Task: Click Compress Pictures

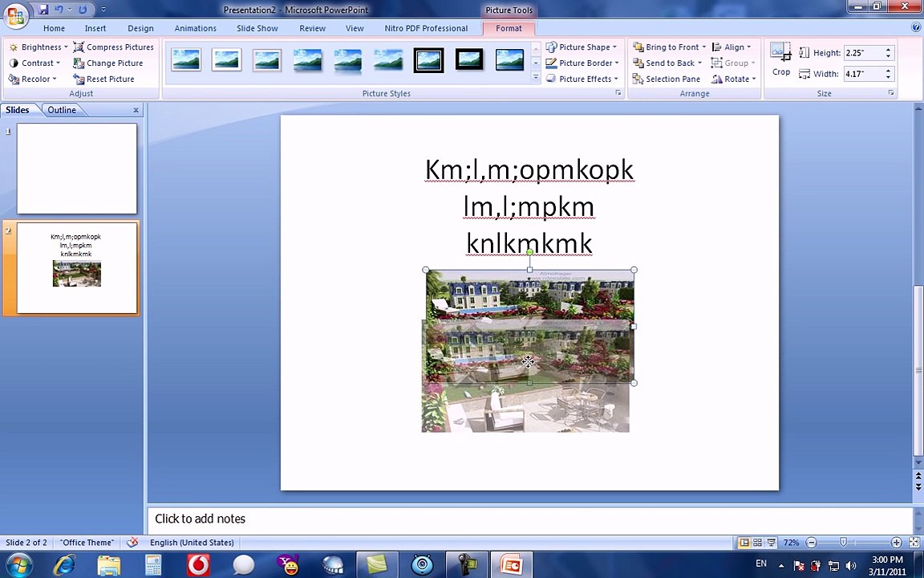Action: [114, 47]
